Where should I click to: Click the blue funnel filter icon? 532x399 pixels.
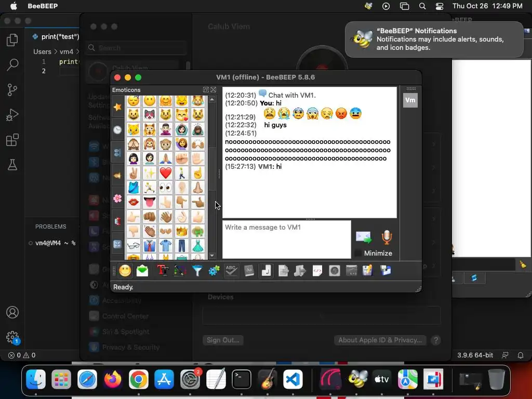pos(197,271)
